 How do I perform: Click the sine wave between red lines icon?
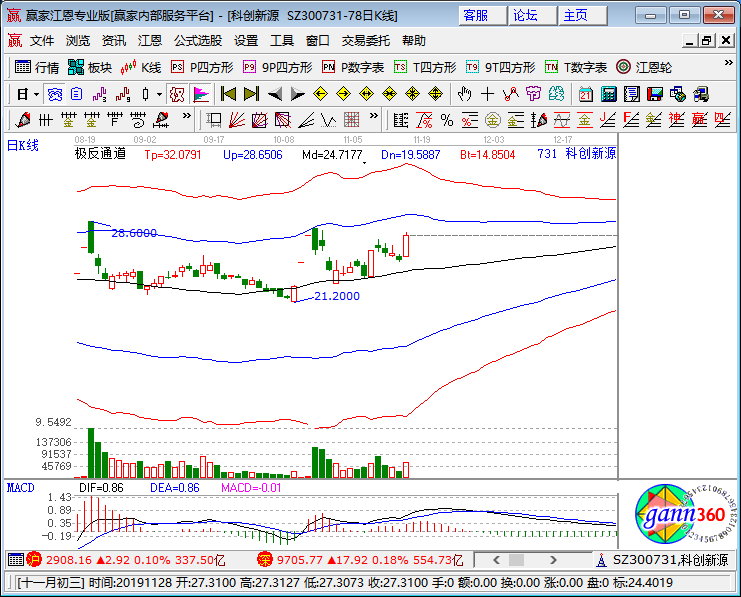[x=561, y=120]
